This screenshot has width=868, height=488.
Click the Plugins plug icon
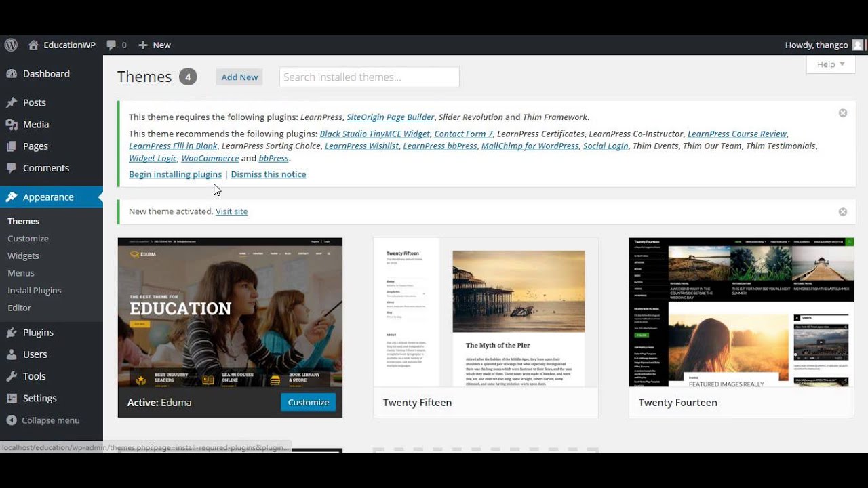[12, 333]
